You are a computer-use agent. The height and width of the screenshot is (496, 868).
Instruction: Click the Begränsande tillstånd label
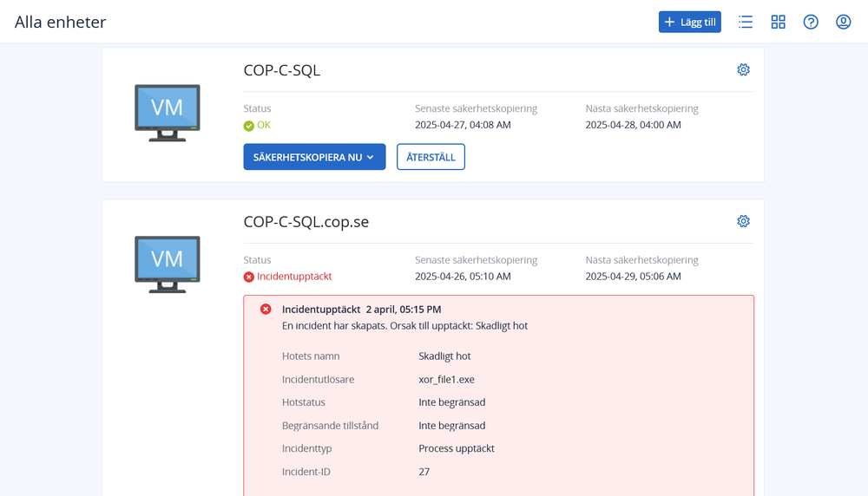[x=330, y=426]
